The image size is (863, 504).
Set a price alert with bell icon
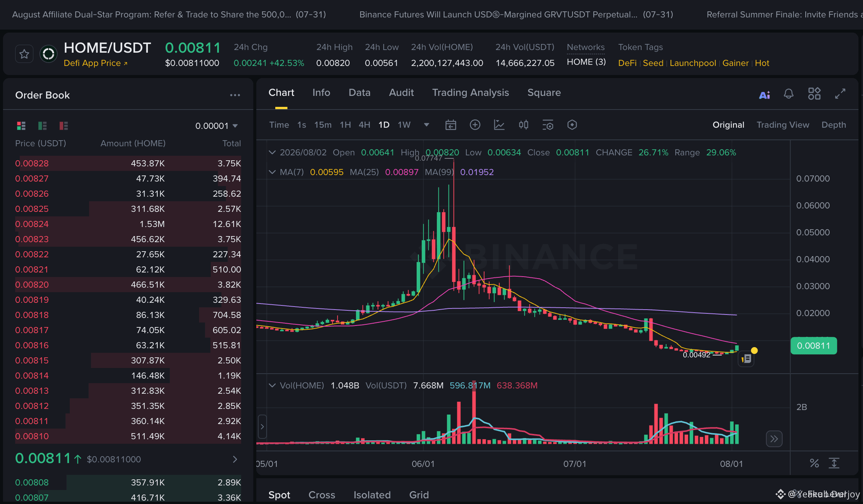click(x=789, y=94)
